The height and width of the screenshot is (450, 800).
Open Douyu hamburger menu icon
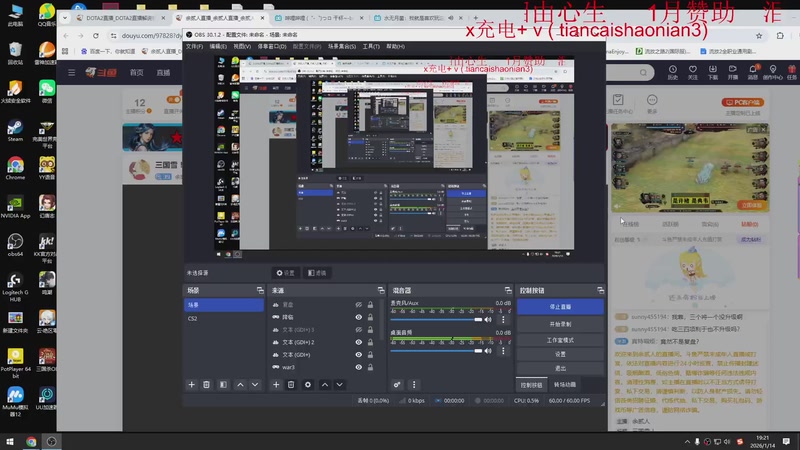coord(71,72)
